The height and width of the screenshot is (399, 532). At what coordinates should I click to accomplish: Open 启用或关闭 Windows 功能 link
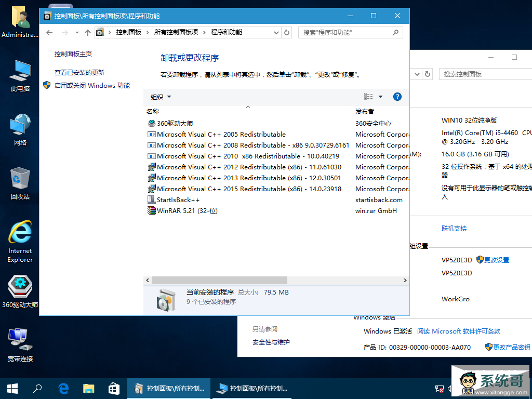coord(92,86)
